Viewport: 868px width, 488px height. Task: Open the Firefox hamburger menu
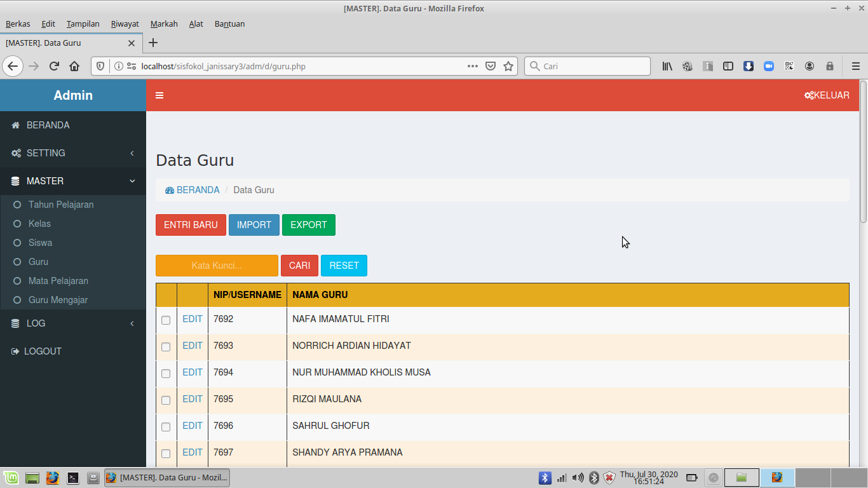[x=856, y=66]
